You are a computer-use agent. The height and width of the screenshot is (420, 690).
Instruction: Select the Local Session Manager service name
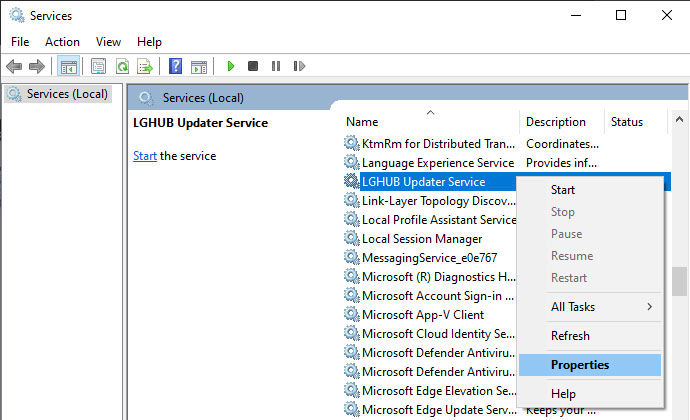422,239
